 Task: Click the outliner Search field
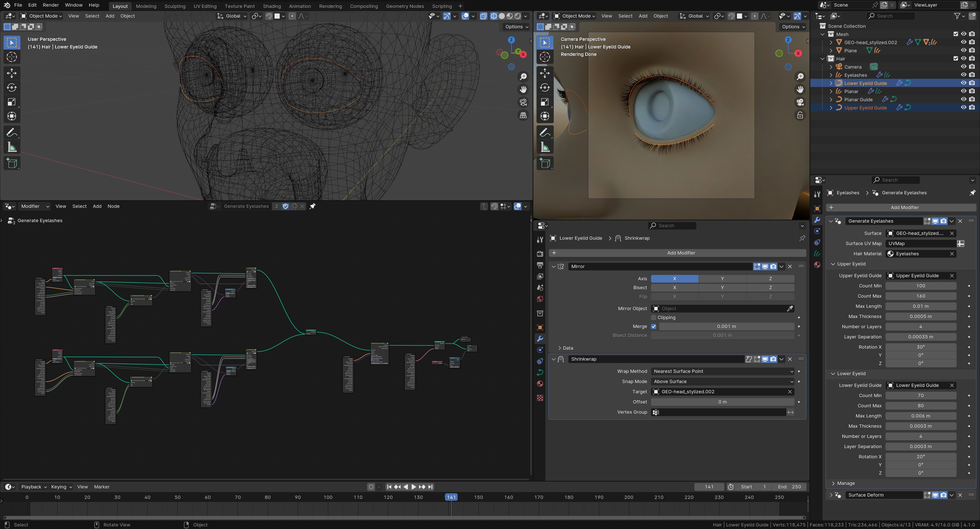890,16
